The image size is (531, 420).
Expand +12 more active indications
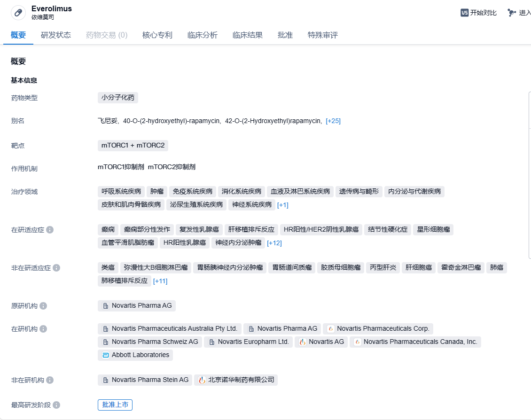(x=274, y=243)
